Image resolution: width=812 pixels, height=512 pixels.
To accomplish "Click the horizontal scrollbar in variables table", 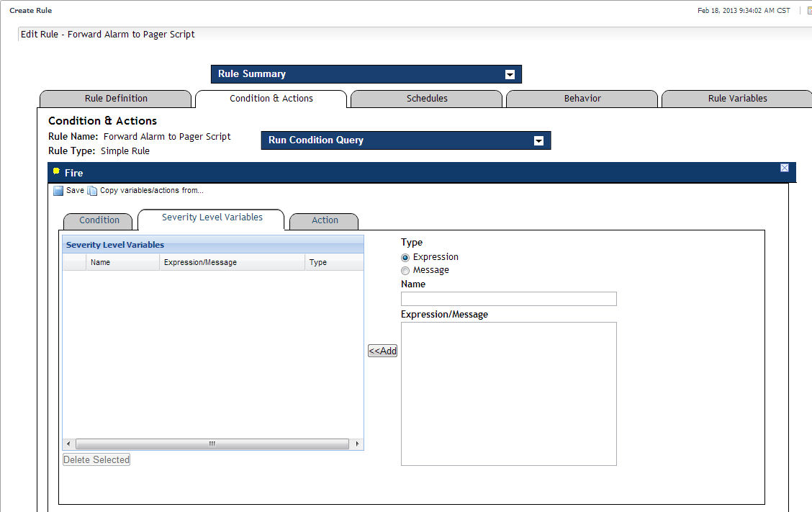I will tap(212, 444).
